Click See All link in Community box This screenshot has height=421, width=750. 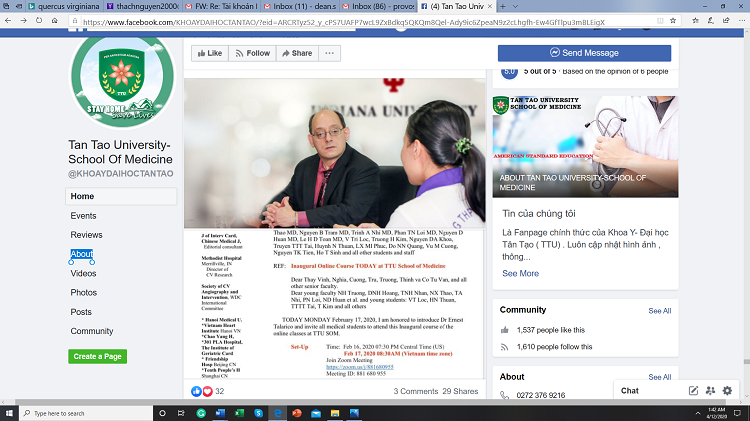click(660, 311)
